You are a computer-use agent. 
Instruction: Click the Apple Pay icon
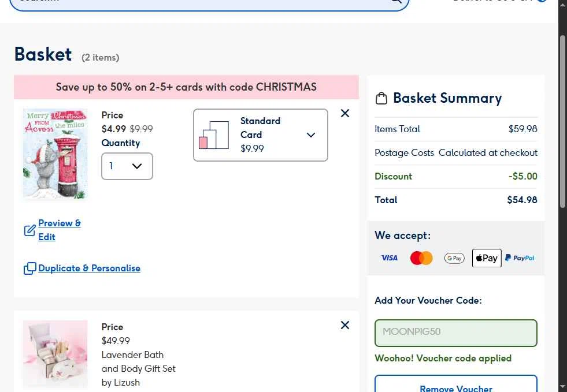click(487, 258)
